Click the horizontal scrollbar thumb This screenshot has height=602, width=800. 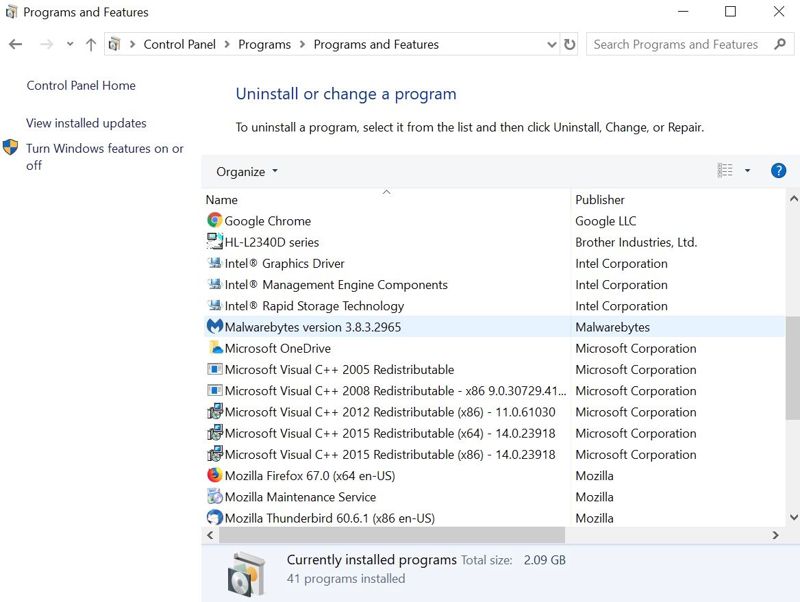tap(392, 535)
